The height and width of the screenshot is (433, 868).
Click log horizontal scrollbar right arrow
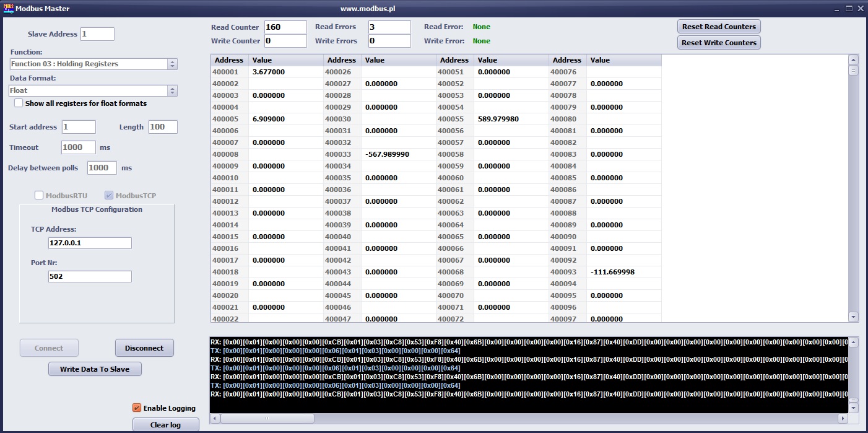coord(842,418)
